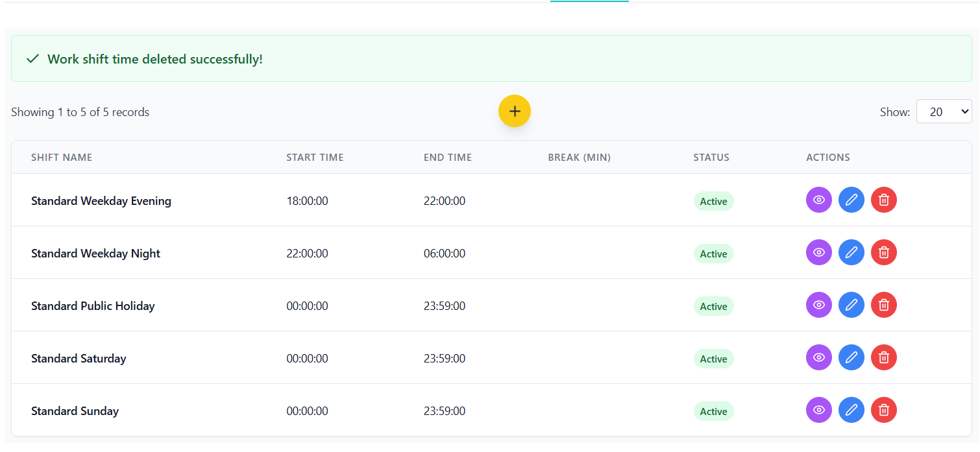The height and width of the screenshot is (452, 980).
Task: Edit the Standard Sunday shift
Action: pos(851,410)
